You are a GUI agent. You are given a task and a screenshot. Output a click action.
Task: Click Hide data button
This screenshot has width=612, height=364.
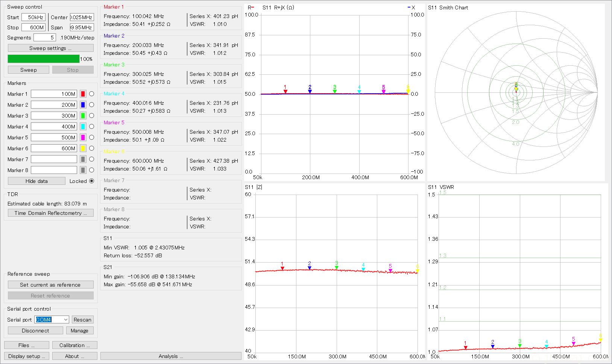point(36,181)
